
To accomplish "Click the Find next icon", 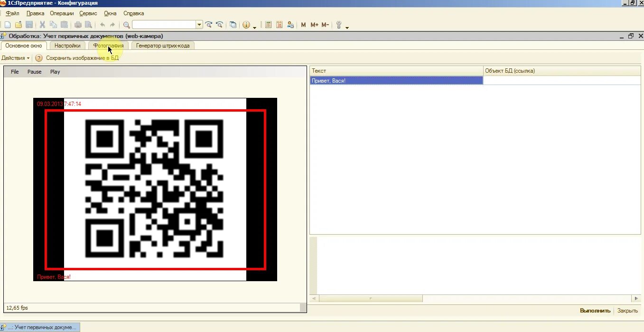I will [209, 25].
